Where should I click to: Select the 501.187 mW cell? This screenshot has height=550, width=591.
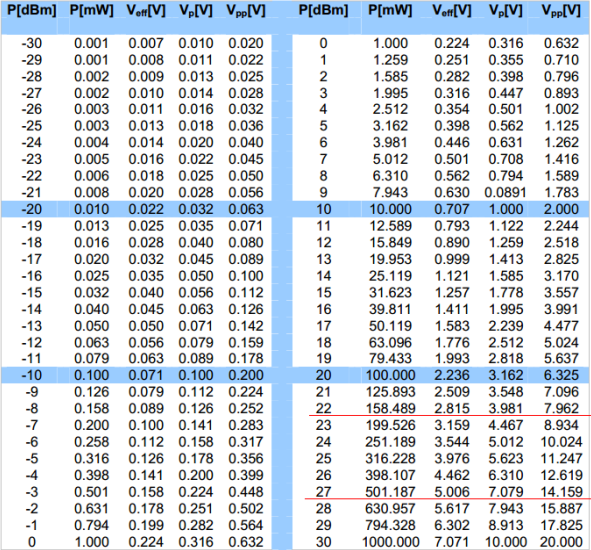pyautogui.click(x=390, y=492)
